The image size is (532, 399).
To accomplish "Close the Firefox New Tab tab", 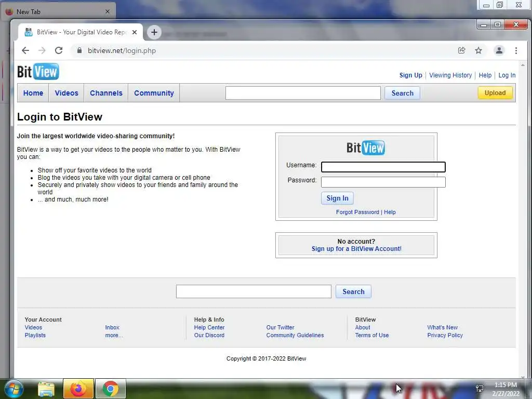I will (108, 11).
